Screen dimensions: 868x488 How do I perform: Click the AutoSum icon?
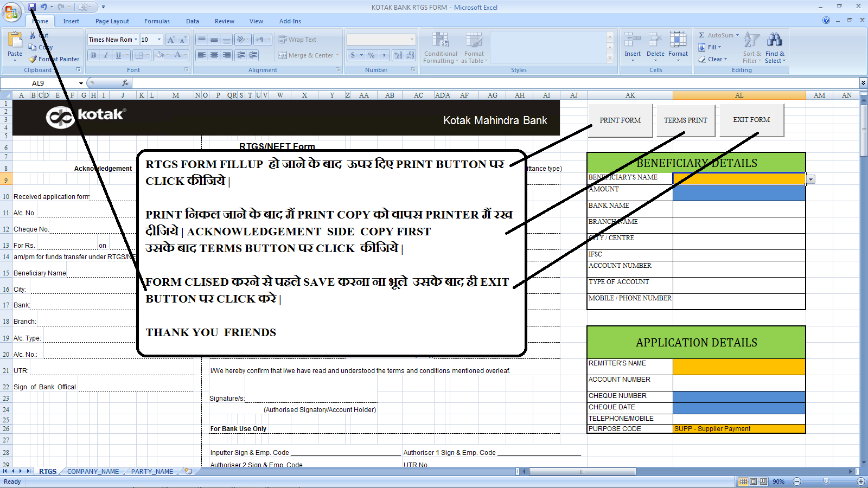(x=701, y=35)
